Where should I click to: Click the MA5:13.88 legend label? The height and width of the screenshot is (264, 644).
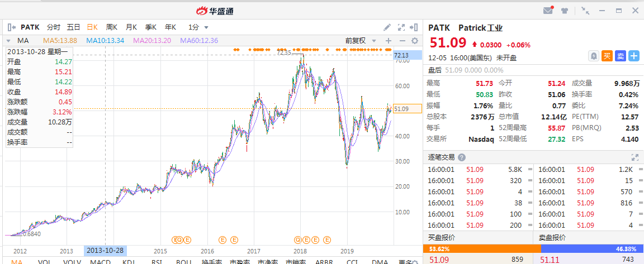pos(60,41)
